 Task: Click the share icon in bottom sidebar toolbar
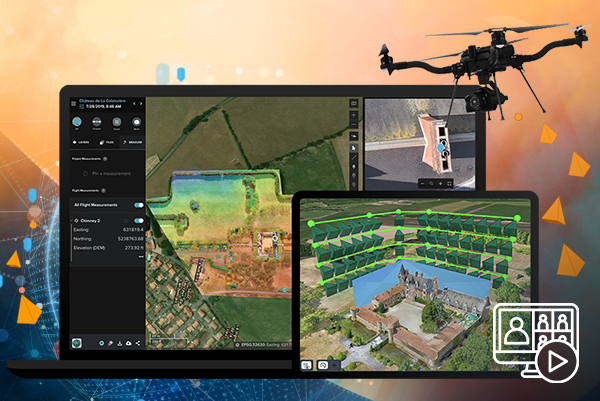pyautogui.click(x=138, y=343)
